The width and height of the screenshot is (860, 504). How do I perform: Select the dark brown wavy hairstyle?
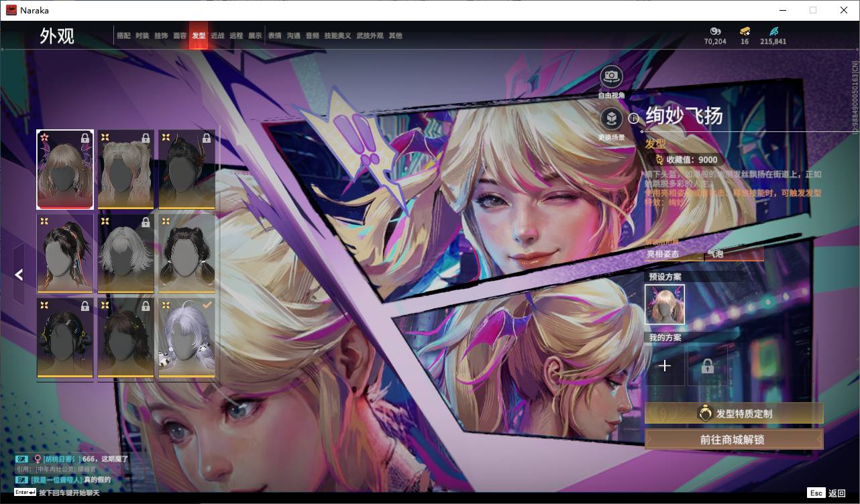pos(126,338)
